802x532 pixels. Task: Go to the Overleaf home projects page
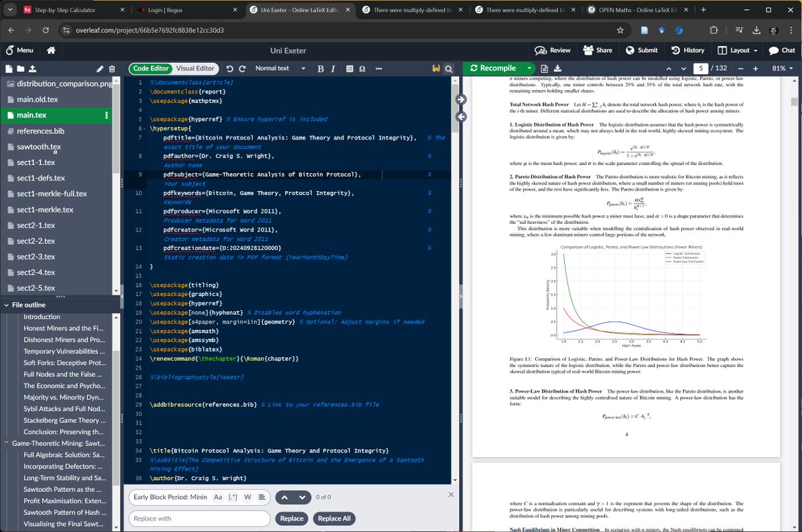click(51, 50)
